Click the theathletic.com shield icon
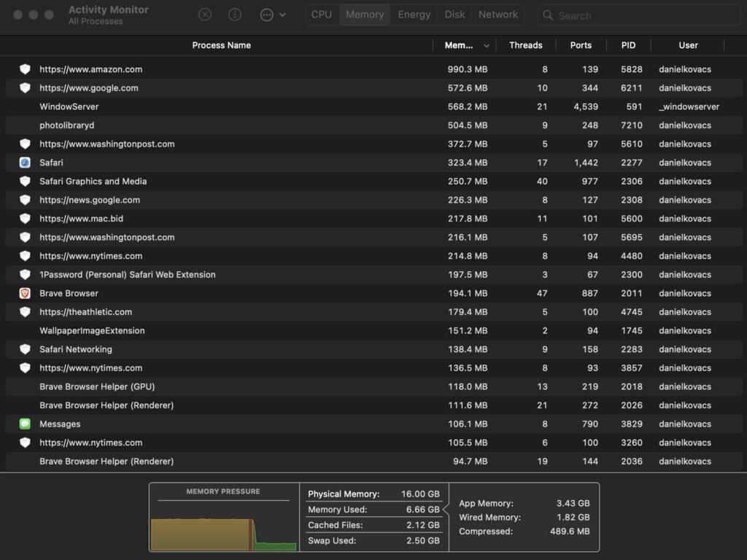The image size is (747, 560). click(x=26, y=312)
